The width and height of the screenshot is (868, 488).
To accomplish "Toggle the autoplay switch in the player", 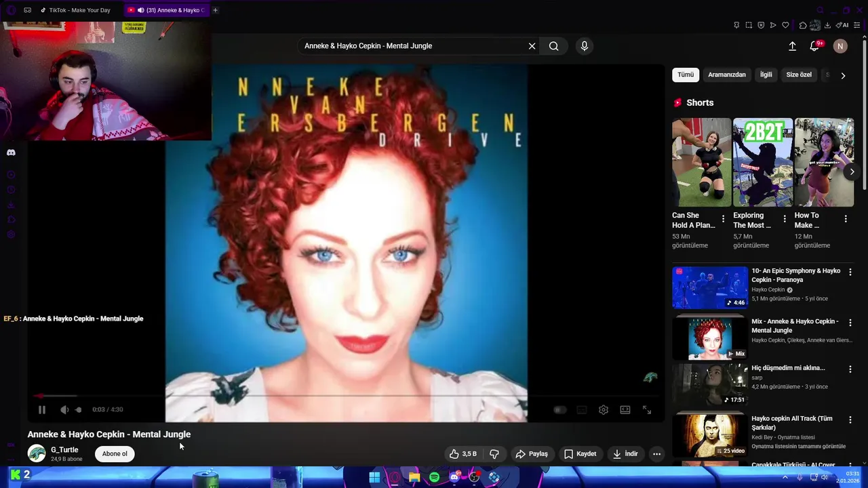I will (x=559, y=409).
